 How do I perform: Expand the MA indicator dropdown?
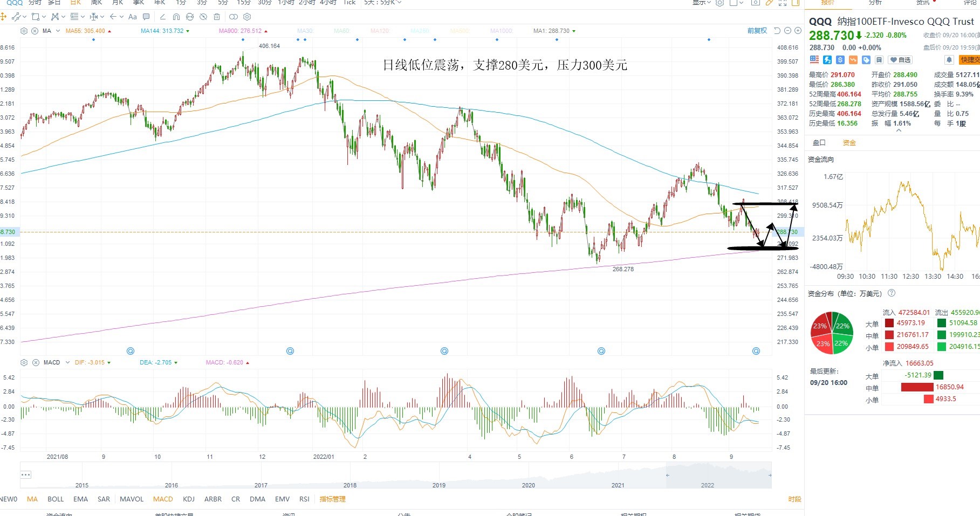click(58, 31)
